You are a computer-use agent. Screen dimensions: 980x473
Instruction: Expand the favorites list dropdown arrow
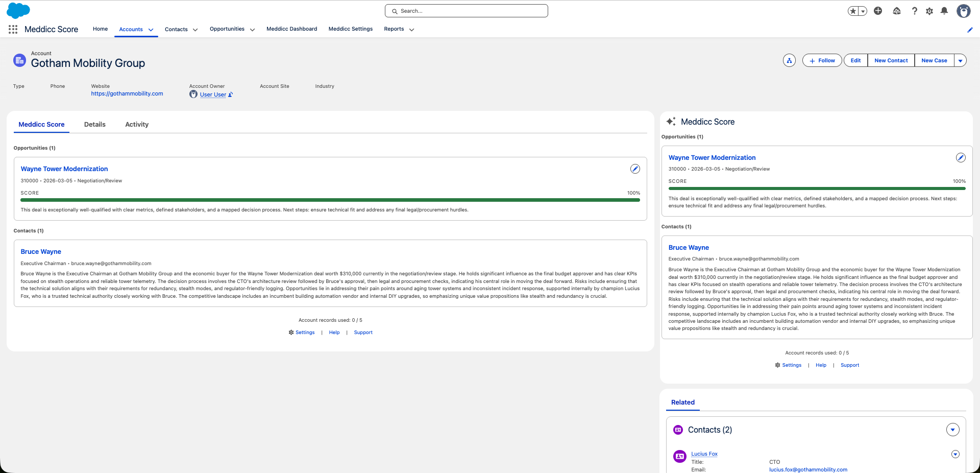[863, 11]
